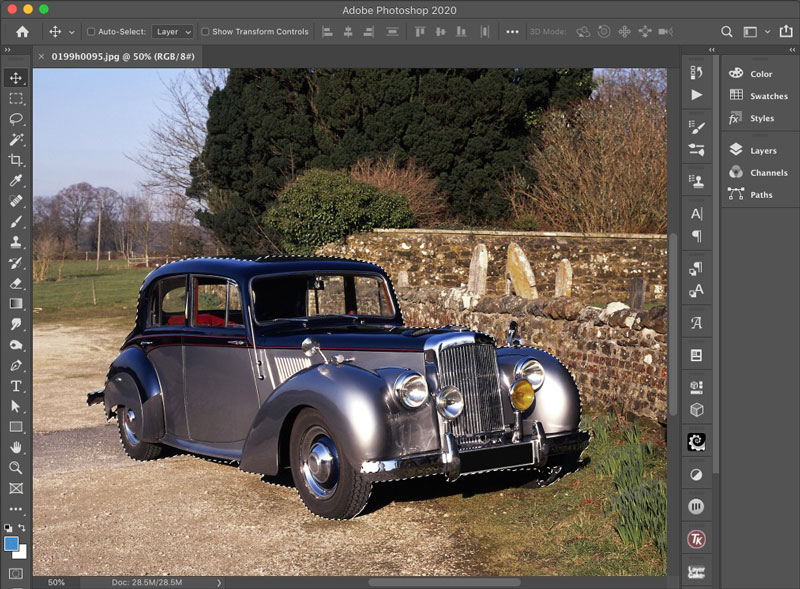The height and width of the screenshot is (589, 800).
Task: Open the workspace switcher dropdown arrow
Action: pyautogui.click(x=765, y=32)
